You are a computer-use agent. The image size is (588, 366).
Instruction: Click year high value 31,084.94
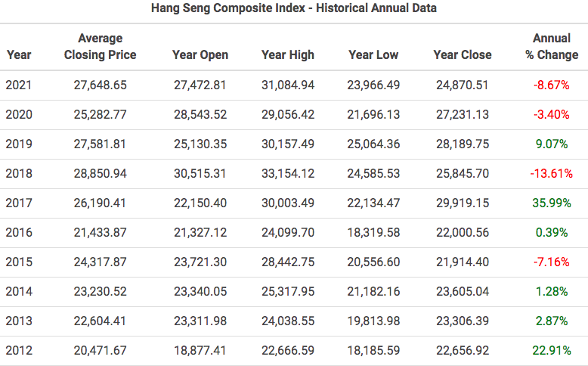pos(288,85)
